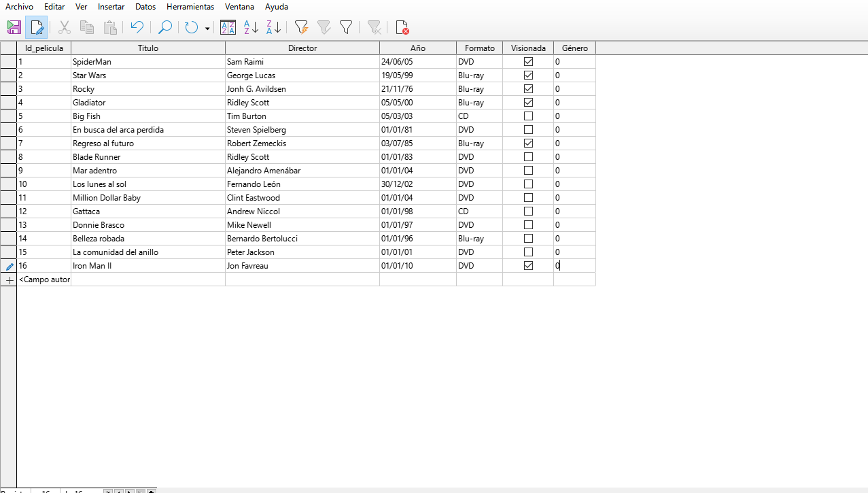Click the pencil edit marker on row 16
Screen dimensions: 868x493
click(x=9, y=266)
